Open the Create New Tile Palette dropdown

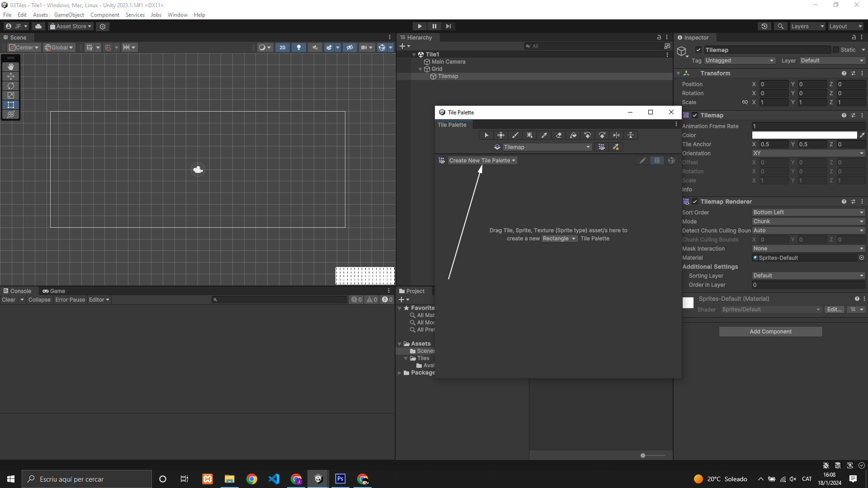(482, 160)
